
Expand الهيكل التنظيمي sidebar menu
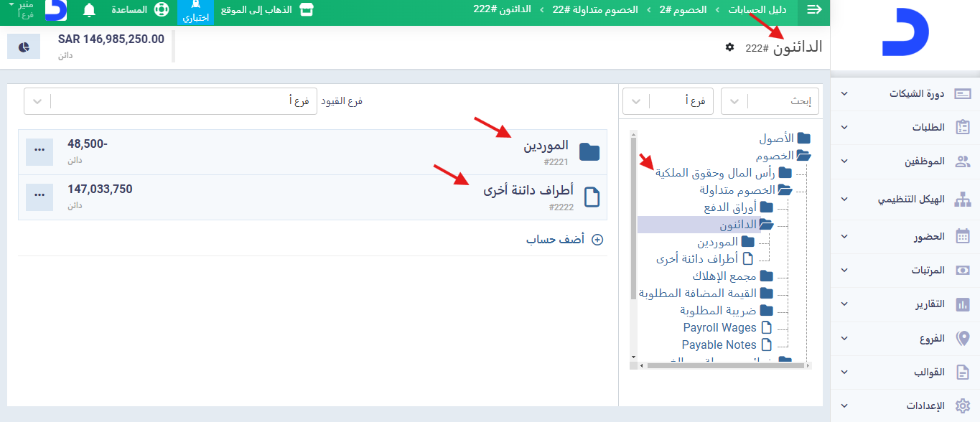tap(906, 200)
